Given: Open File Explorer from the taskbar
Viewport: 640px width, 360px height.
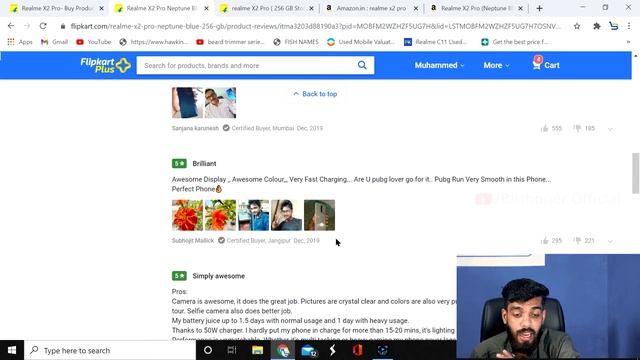Looking at the screenshot, I should (x=257, y=350).
